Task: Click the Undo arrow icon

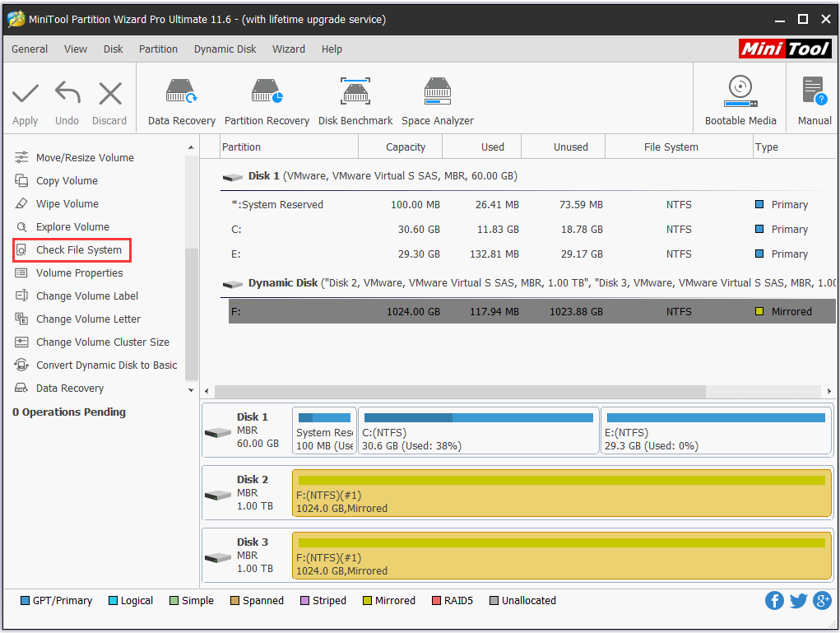Action: (x=67, y=93)
